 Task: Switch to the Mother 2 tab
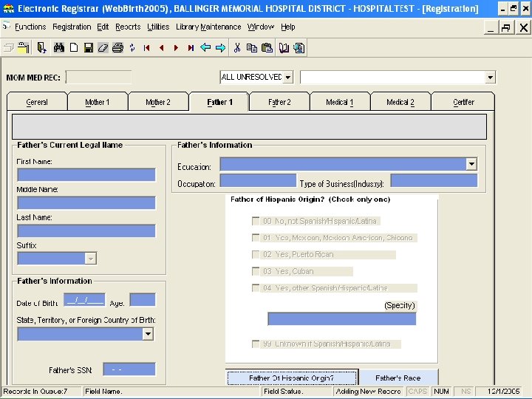coord(158,102)
